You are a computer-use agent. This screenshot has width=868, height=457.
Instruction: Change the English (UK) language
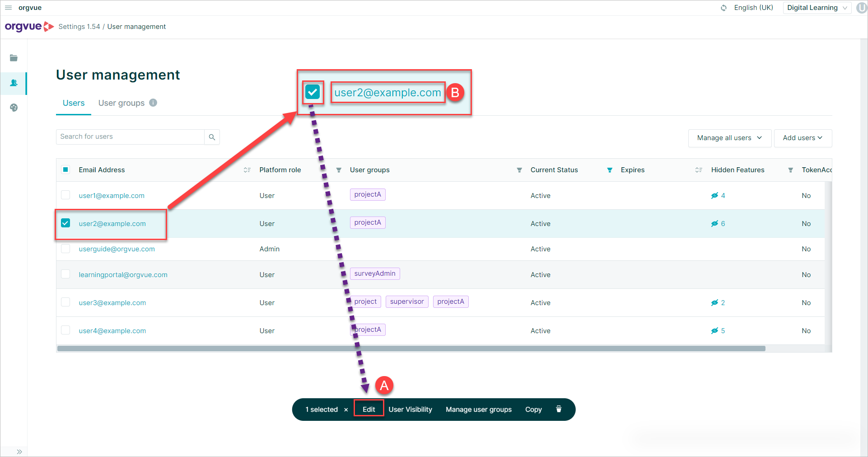[753, 8]
